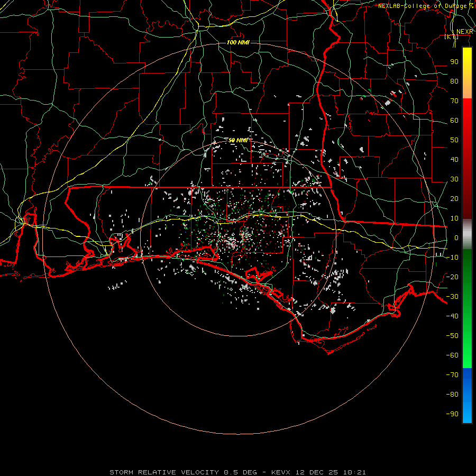Click the 20 value on velocity scale
The height and width of the screenshot is (476, 476).
[454, 199]
